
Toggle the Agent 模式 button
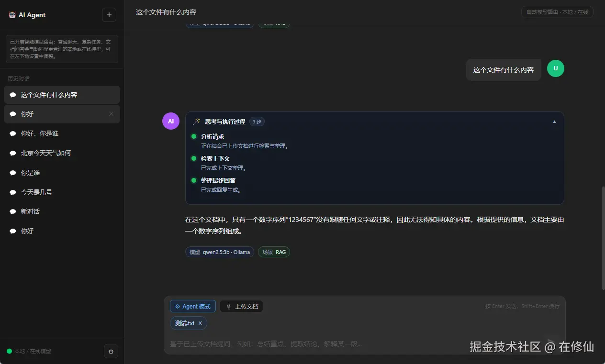click(193, 306)
